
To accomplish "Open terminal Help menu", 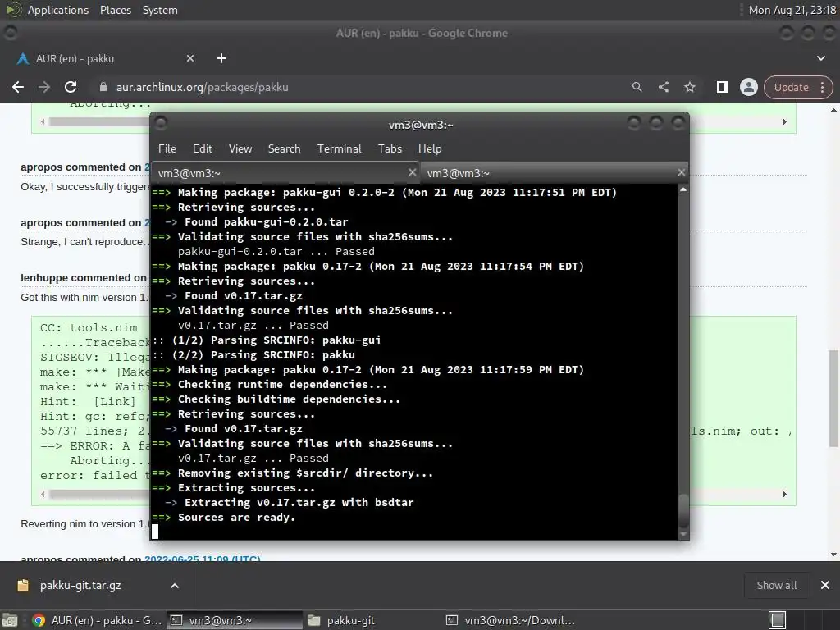I will (430, 149).
